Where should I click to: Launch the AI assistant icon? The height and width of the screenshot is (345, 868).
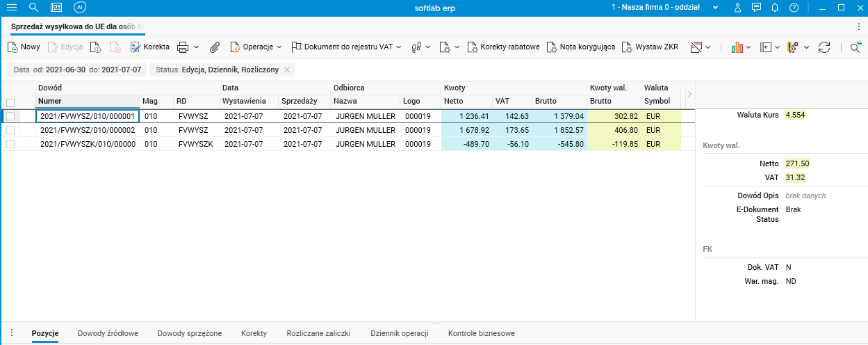pyautogui.click(x=79, y=8)
